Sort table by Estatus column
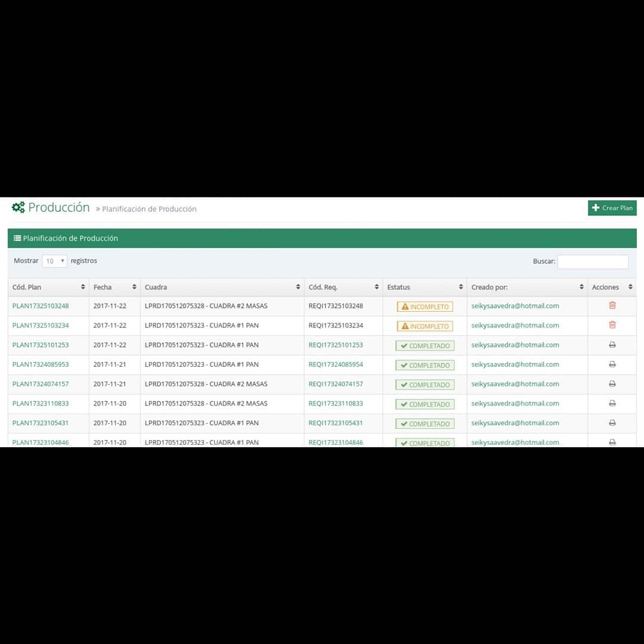Viewport: 644px width, 644px height. (x=425, y=287)
